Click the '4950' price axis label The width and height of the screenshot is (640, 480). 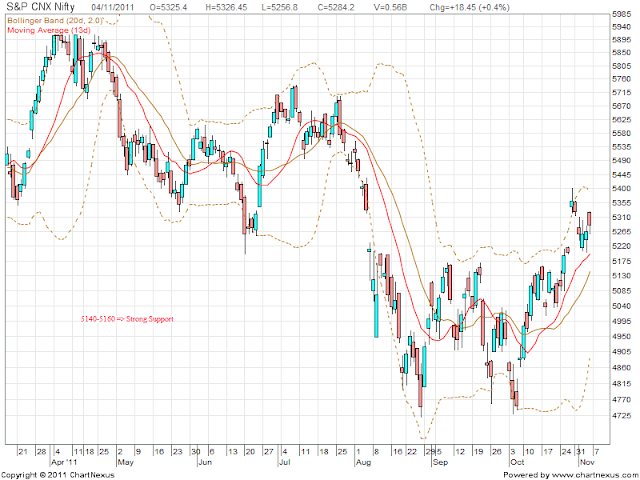[622, 336]
